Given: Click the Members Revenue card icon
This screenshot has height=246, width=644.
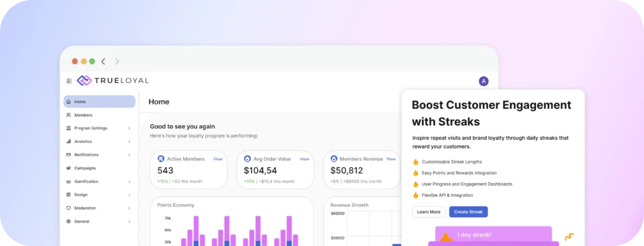Looking at the screenshot, I should point(334,159).
